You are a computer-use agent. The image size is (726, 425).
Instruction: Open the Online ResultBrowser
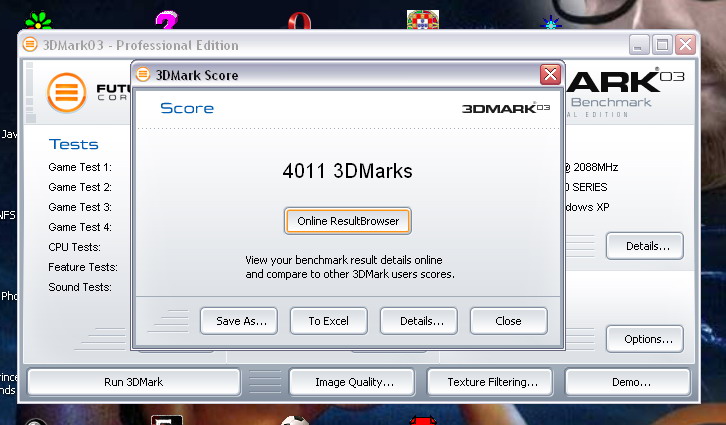348,221
